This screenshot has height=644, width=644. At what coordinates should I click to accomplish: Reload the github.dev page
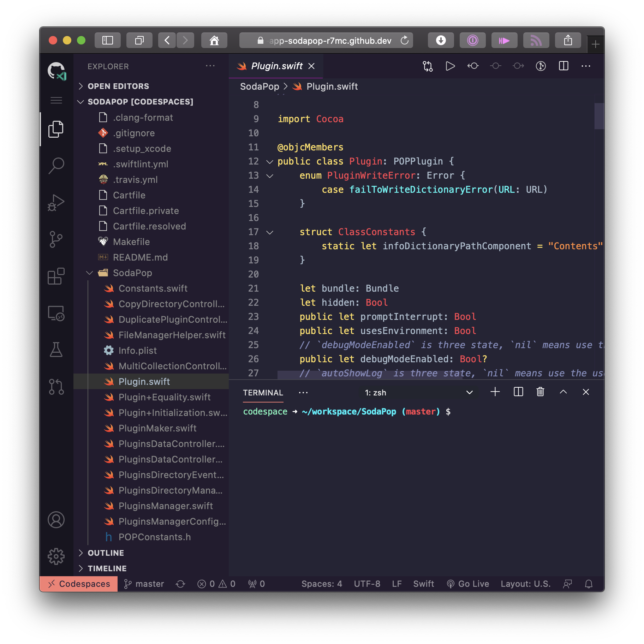tap(405, 40)
